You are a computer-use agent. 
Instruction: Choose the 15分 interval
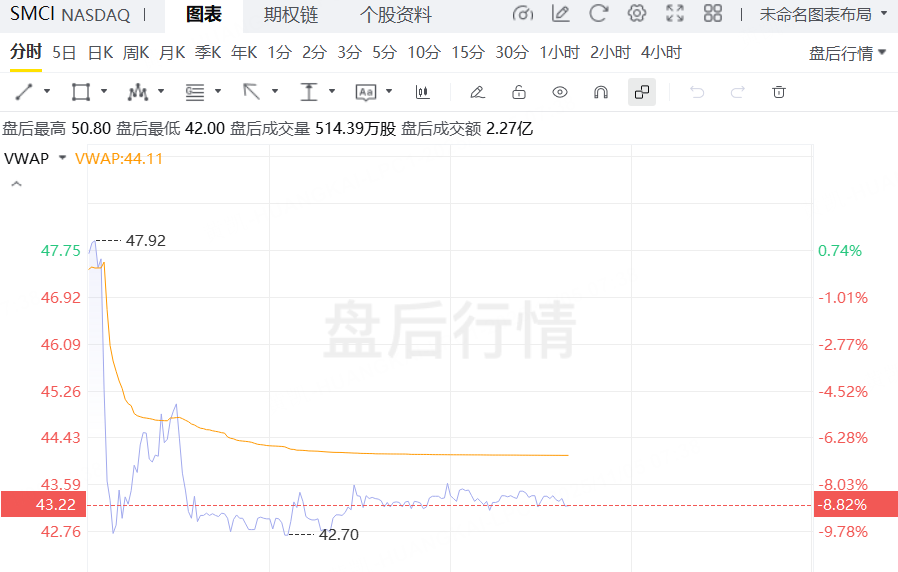[467, 53]
